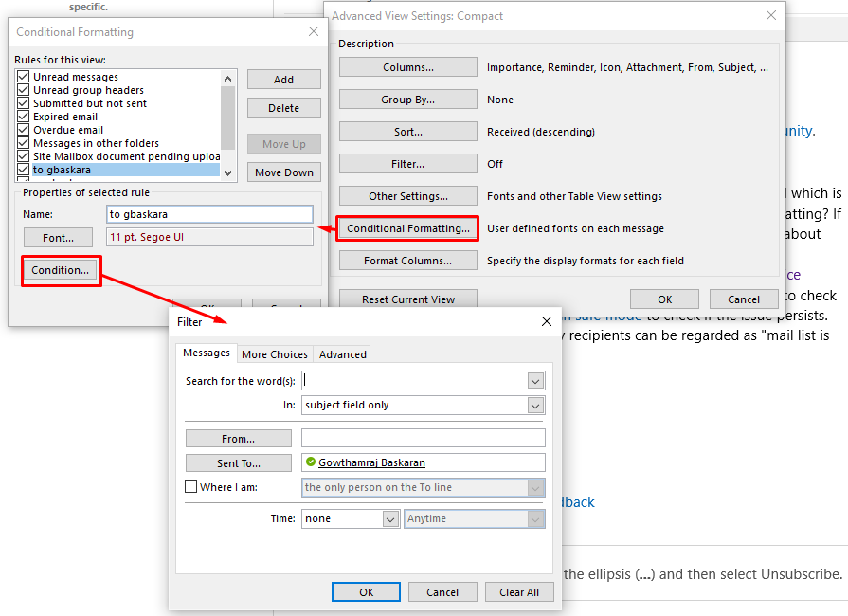This screenshot has width=848, height=616.
Task: Open Format Columns... button
Action: (408, 261)
